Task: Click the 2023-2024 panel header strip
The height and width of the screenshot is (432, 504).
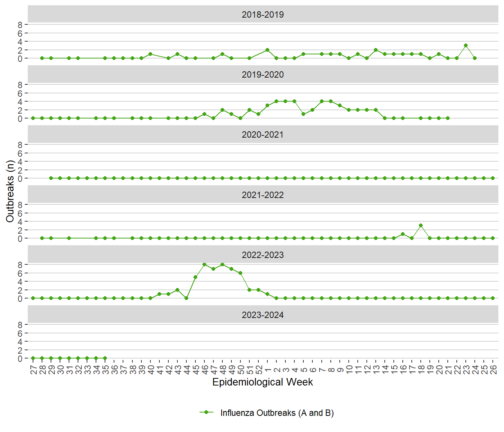Action: click(262, 315)
